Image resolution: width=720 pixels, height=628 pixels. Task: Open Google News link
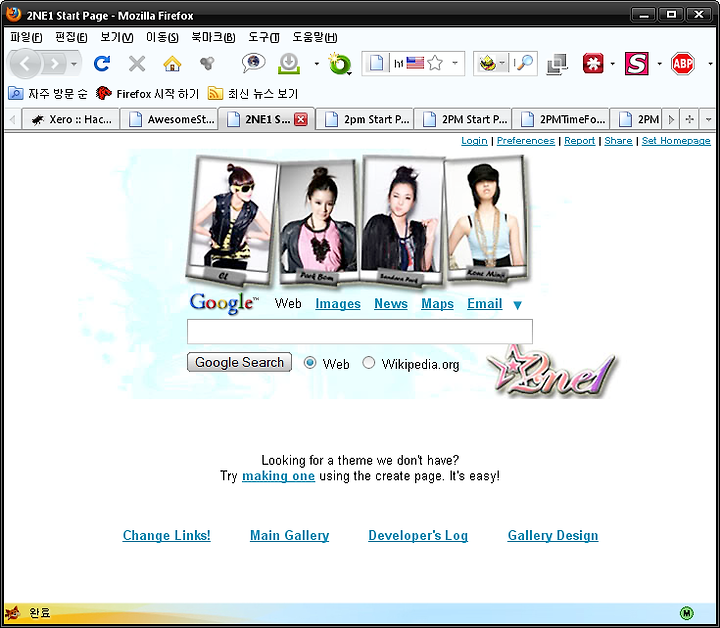tap(391, 303)
